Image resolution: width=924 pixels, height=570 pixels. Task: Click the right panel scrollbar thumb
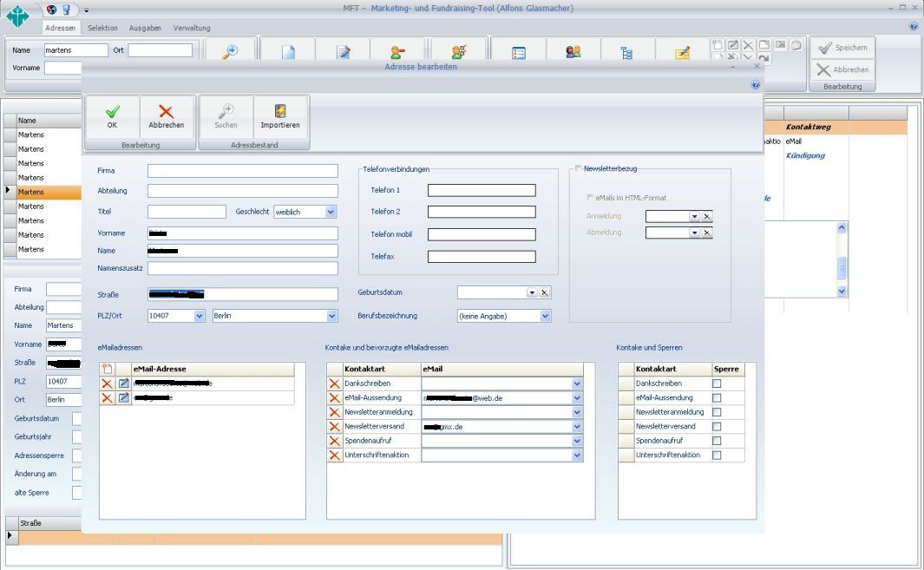coord(842,268)
